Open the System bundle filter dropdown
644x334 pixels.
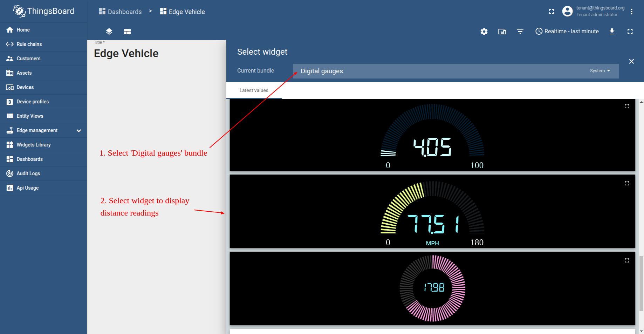click(x=600, y=71)
